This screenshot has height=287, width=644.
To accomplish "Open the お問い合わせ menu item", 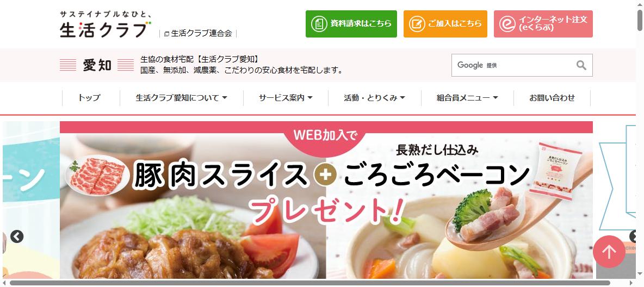I will [552, 98].
